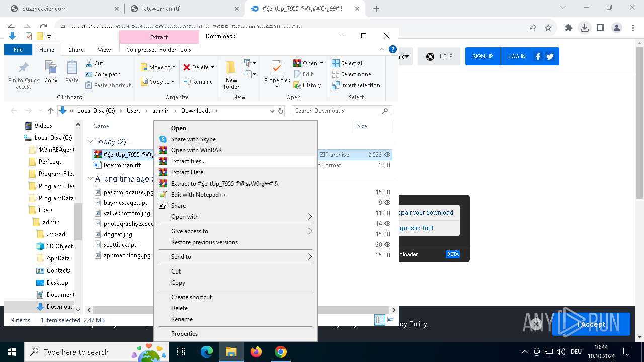Refresh the Downloads folder address bar
This screenshot has height=362, width=644.
pos(281,111)
